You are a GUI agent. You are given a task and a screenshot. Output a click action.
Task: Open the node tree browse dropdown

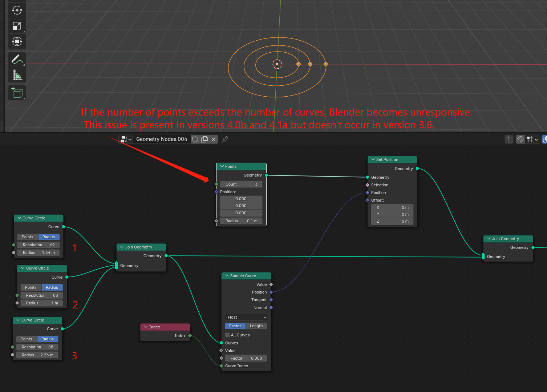coord(126,139)
